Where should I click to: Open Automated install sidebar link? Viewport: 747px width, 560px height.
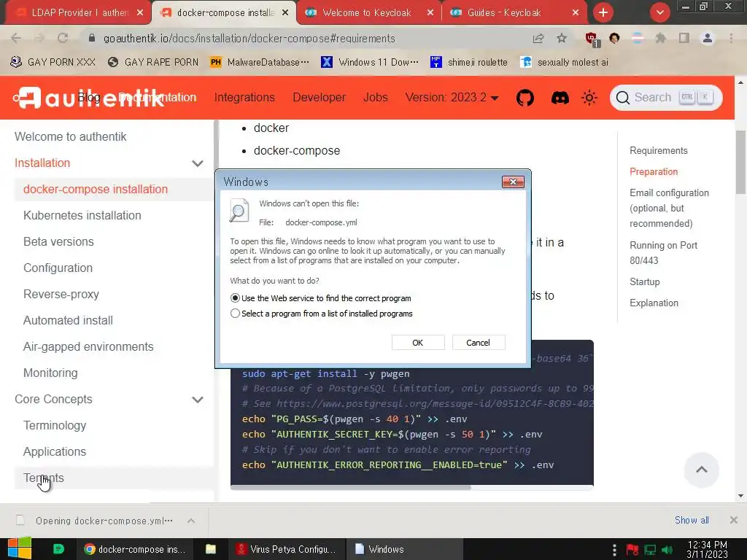coord(68,321)
